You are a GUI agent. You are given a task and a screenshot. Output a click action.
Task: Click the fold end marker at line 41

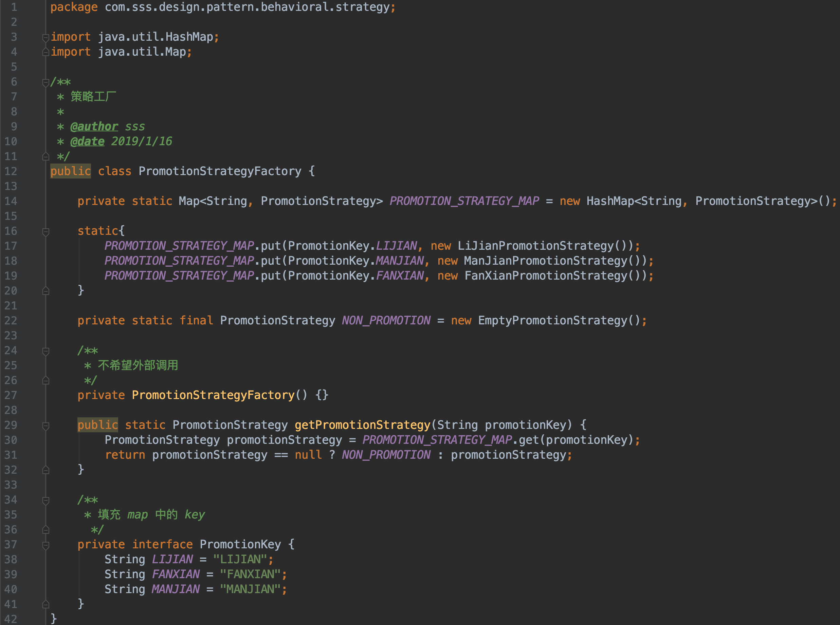click(x=45, y=604)
